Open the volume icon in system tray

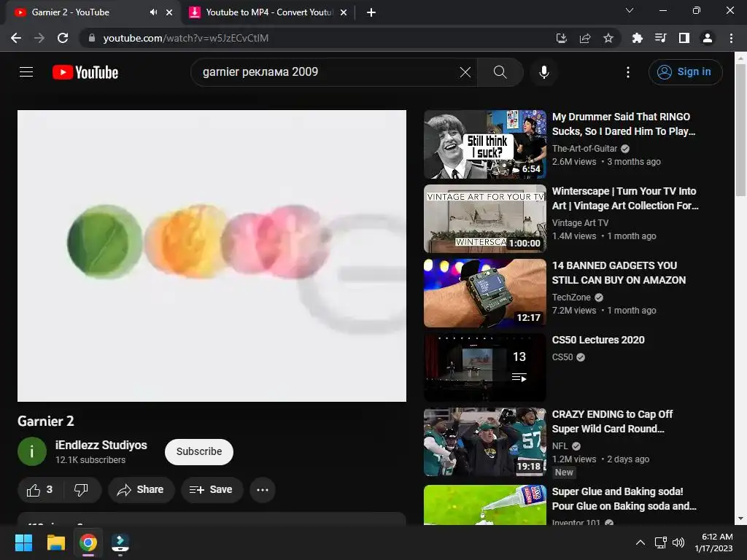(678, 542)
